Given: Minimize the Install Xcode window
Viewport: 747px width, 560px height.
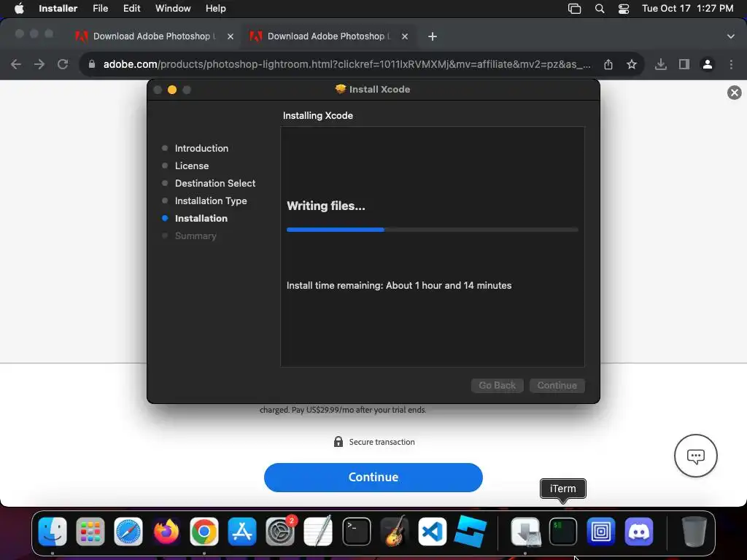Looking at the screenshot, I should [x=172, y=90].
